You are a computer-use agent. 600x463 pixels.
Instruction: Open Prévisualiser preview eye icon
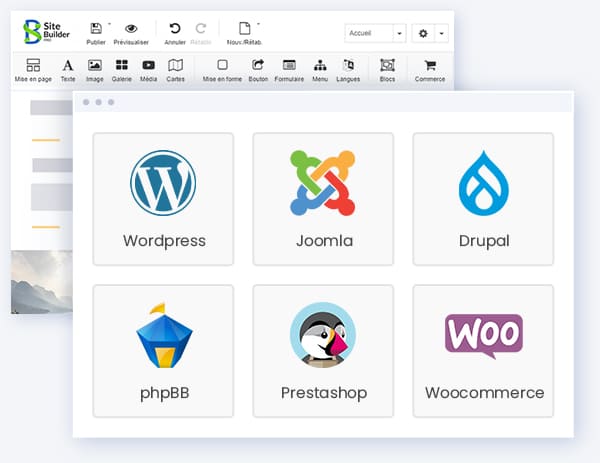(x=131, y=30)
